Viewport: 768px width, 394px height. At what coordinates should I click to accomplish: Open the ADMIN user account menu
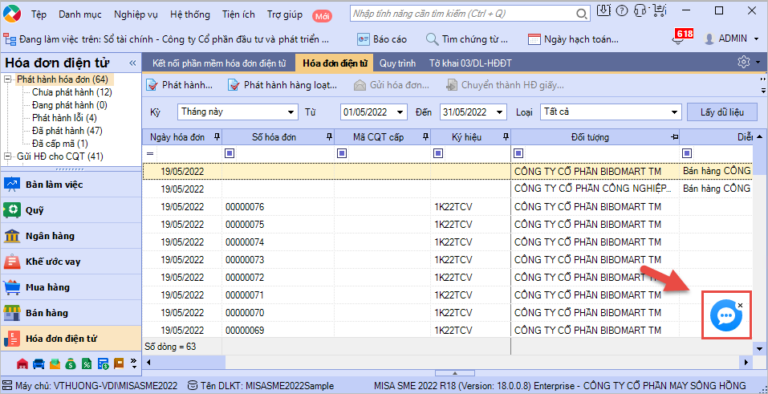pyautogui.click(x=731, y=39)
